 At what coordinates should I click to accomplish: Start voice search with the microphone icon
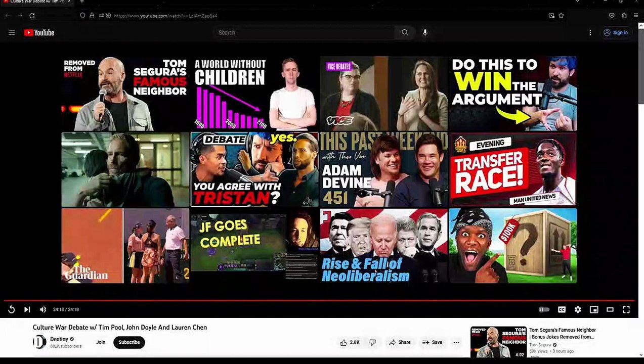(x=425, y=32)
